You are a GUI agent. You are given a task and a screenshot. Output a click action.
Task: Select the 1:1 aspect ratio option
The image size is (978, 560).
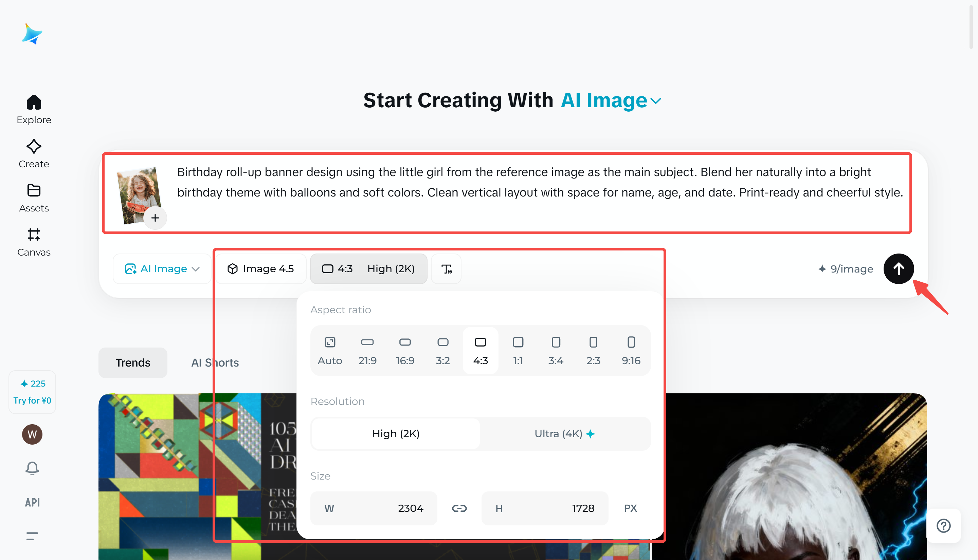518,350
